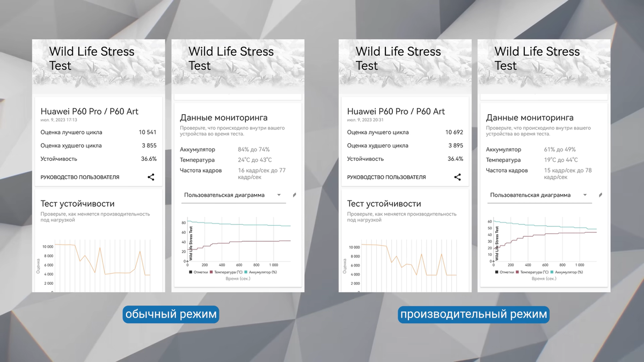Select best loop score value 10 692
The height and width of the screenshot is (362, 644).
(x=454, y=132)
